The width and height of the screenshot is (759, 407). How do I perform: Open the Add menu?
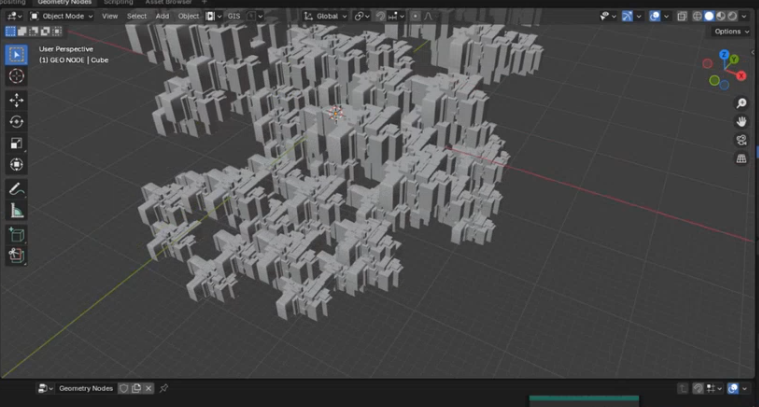pyautogui.click(x=162, y=16)
